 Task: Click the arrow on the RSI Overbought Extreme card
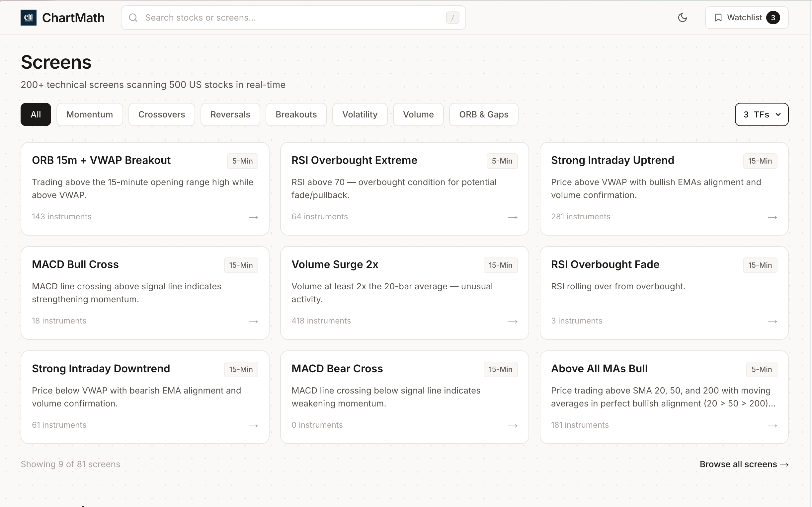513,217
